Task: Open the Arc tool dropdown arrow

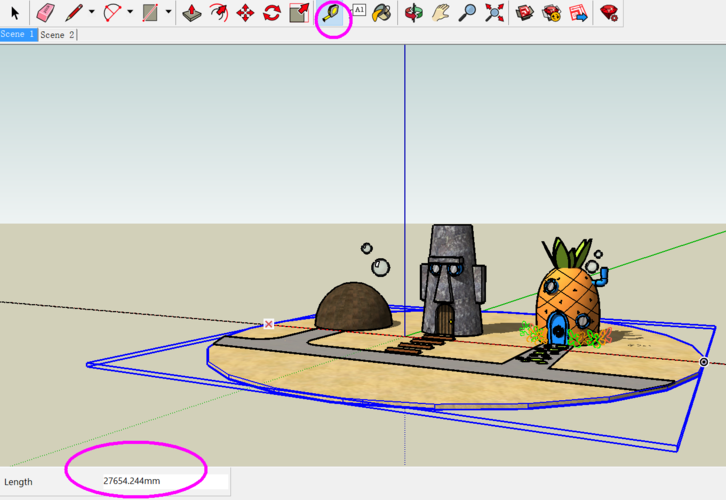Action: point(130,13)
